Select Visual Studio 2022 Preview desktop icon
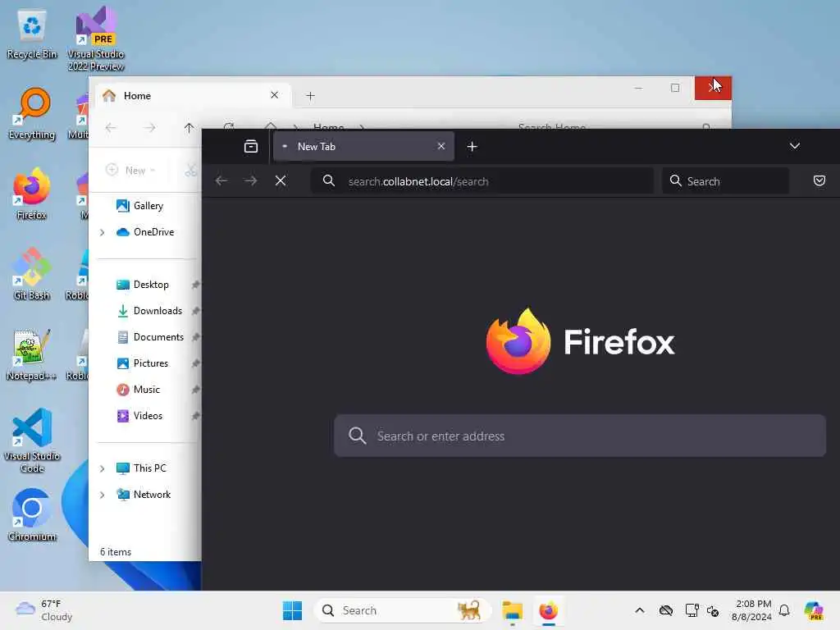Viewport: 840px width, 630px height. pyautogui.click(x=96, y=39)
